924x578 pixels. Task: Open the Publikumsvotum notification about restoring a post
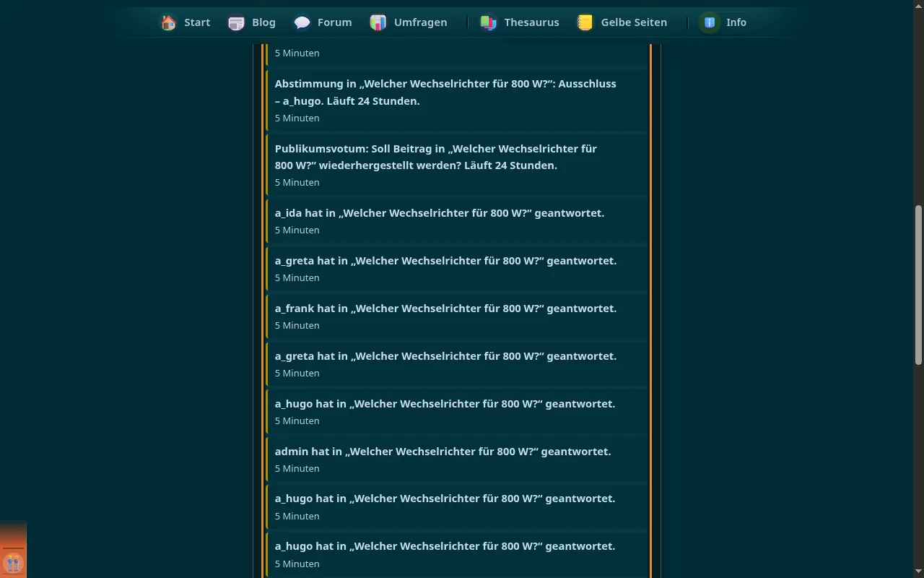pos(457,165)
